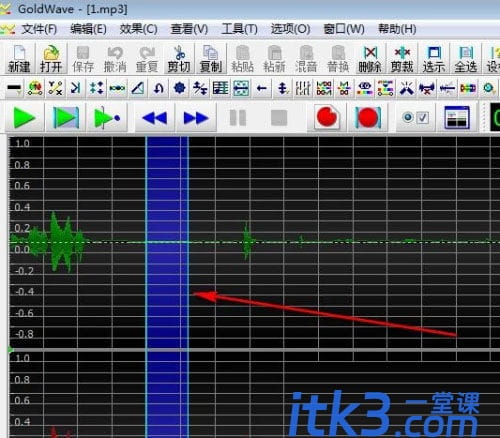Trim to the selection with 剪裁
Screen dimensions: 500x438
pos(402,59)
